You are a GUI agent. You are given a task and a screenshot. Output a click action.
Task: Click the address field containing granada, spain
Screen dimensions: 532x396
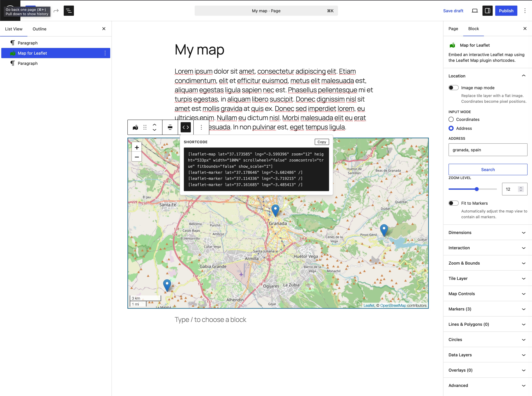[488, 150]
